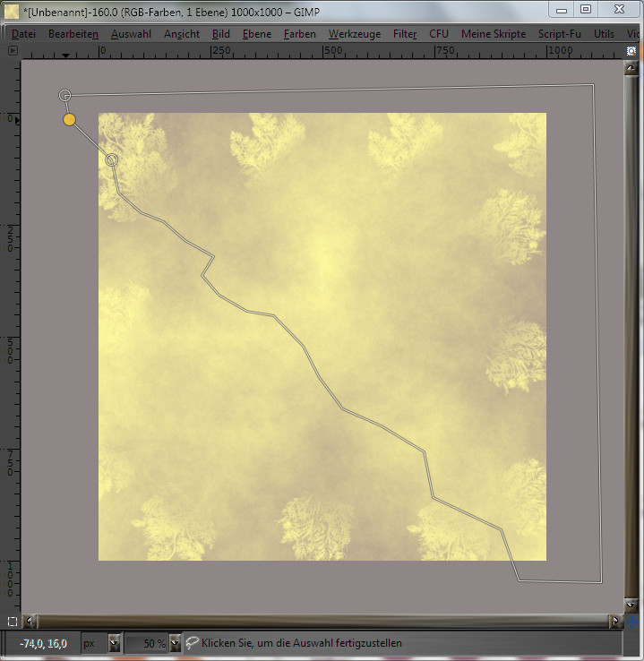Open the Farben menu

coord(298,33)
